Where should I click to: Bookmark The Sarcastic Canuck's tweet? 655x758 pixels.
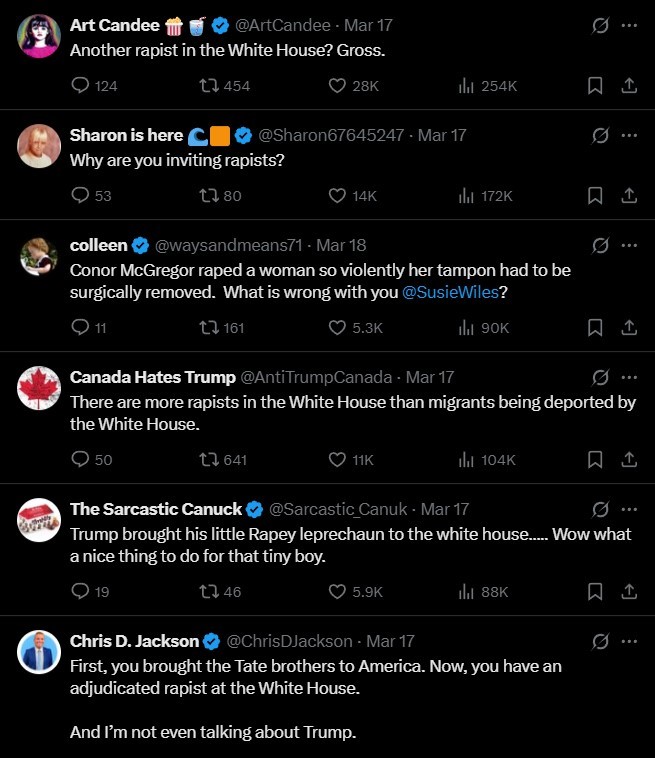595,592
